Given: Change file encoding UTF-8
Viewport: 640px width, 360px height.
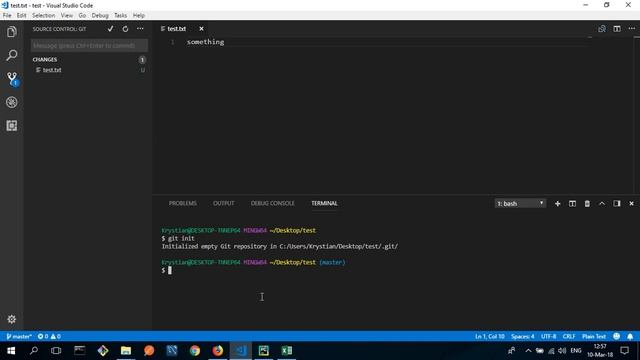Looking at the screenshot, I should pyautogui.click(x=548, y=336).
